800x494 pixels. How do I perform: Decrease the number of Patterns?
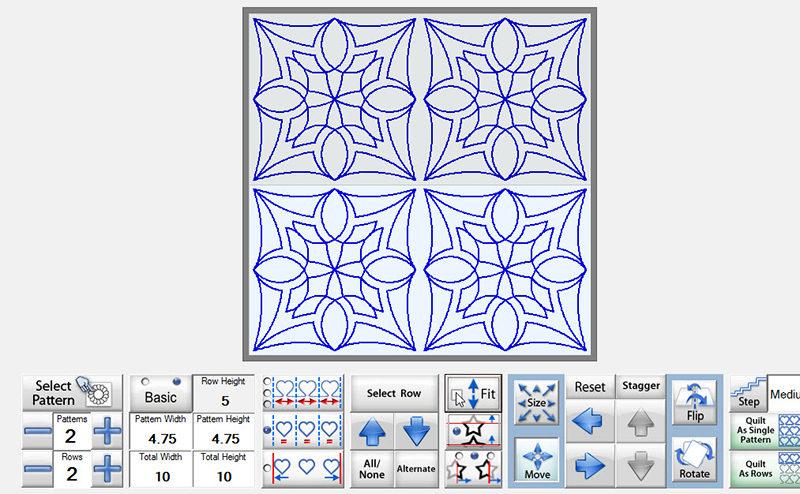[x=38, y=433]
